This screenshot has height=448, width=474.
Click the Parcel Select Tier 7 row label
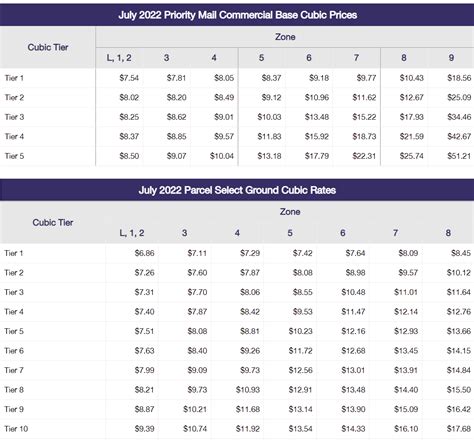tap(14, 370)
